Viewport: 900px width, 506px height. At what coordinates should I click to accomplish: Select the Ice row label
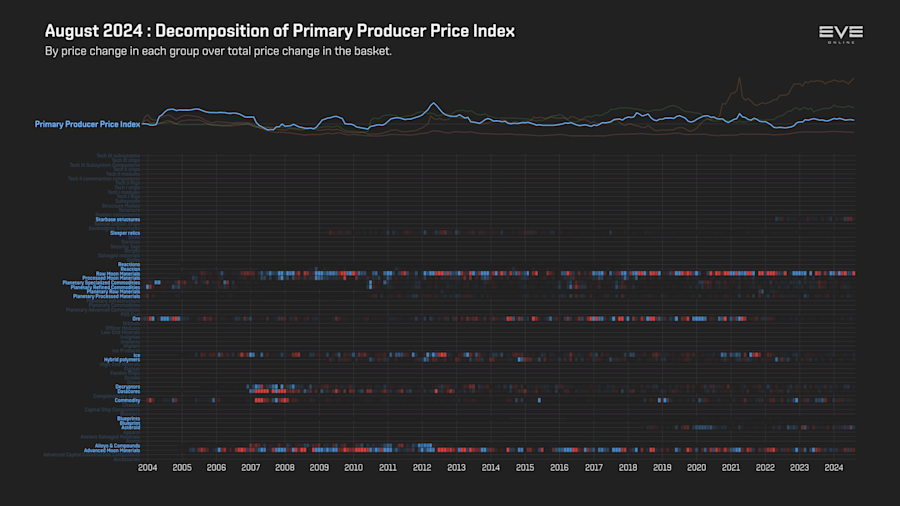tap(137, 356)
